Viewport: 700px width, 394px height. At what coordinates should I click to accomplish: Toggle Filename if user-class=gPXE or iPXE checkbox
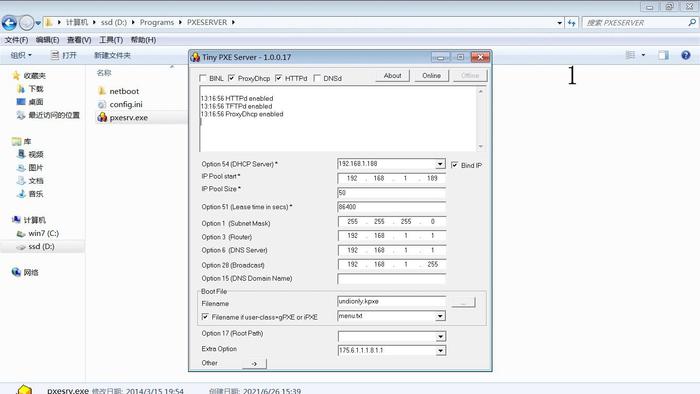(x=205, y=317)
